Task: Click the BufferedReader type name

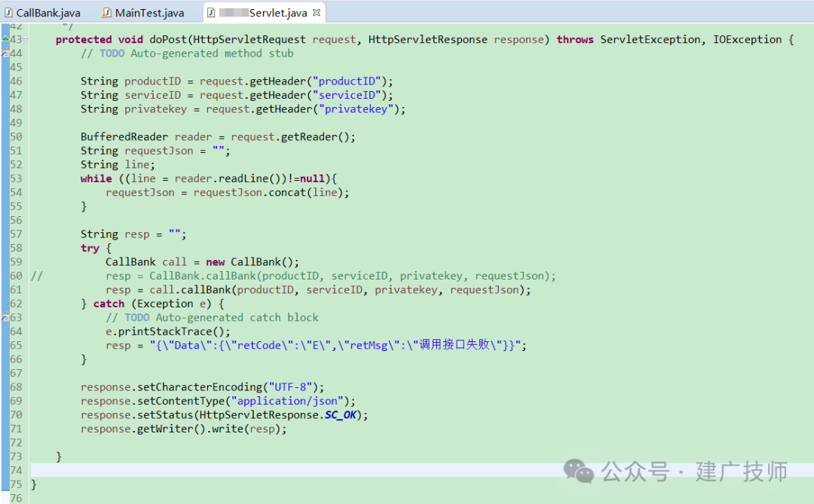Action: [x=124, y=136]
